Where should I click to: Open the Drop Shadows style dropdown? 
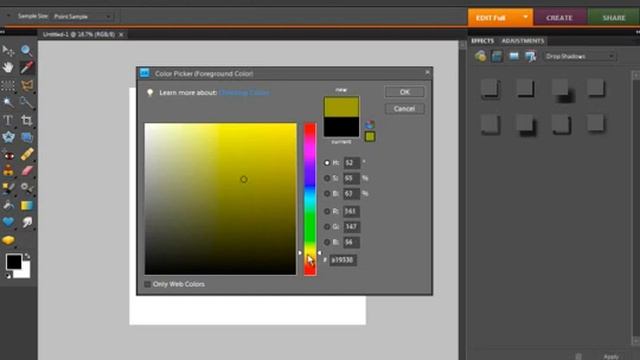click(x=580, y=56)
